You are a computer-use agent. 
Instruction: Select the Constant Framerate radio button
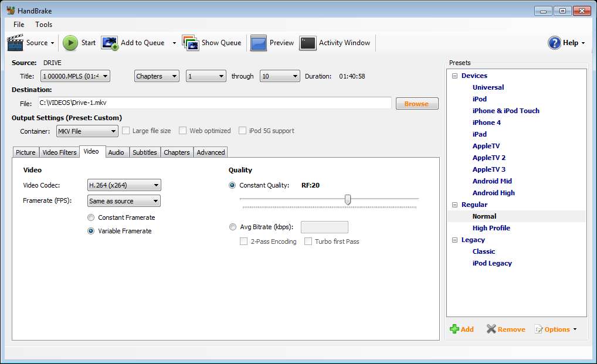click(91, 217)
